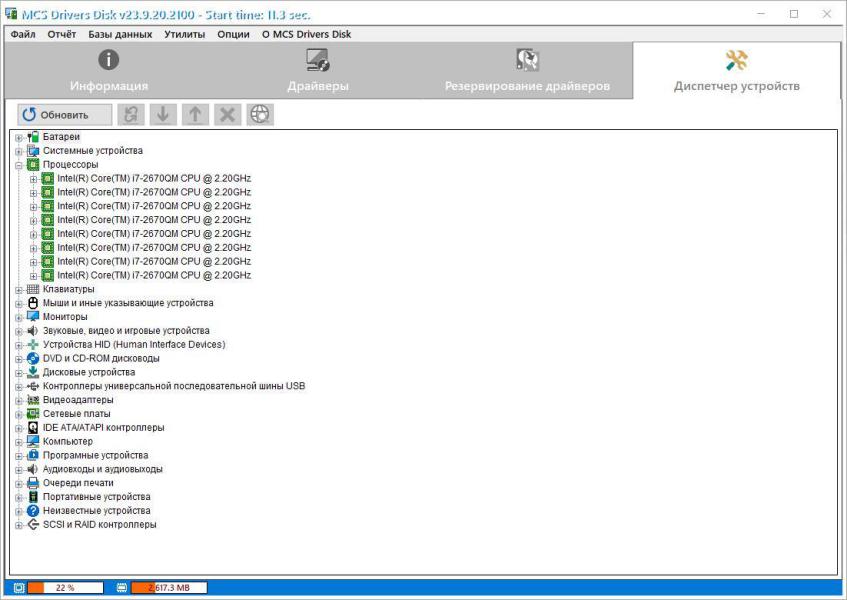Expand the Мониторы tree node
Image resolution: width=847 pixels, height=600 pixels.
pos(19,318)
